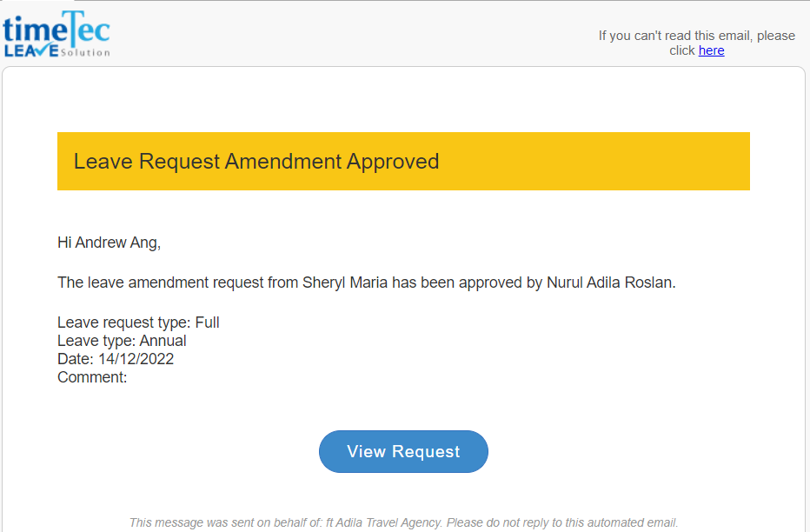The height and width of the screenshot is (532, 810).
Task: Open the 'here' link to view email online
Action: pyautogui.click(x=711, y=50)
